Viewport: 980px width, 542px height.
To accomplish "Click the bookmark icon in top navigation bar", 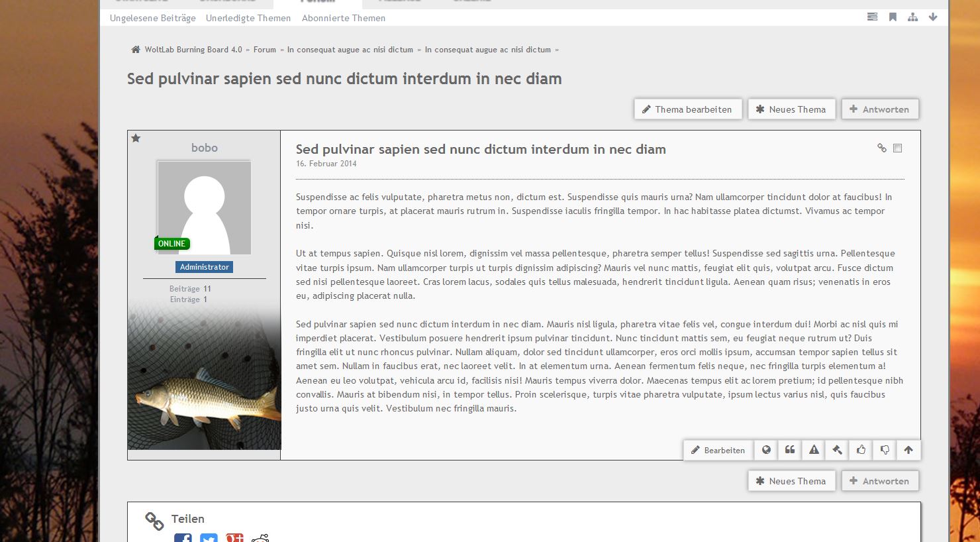I will coord(893,17).
